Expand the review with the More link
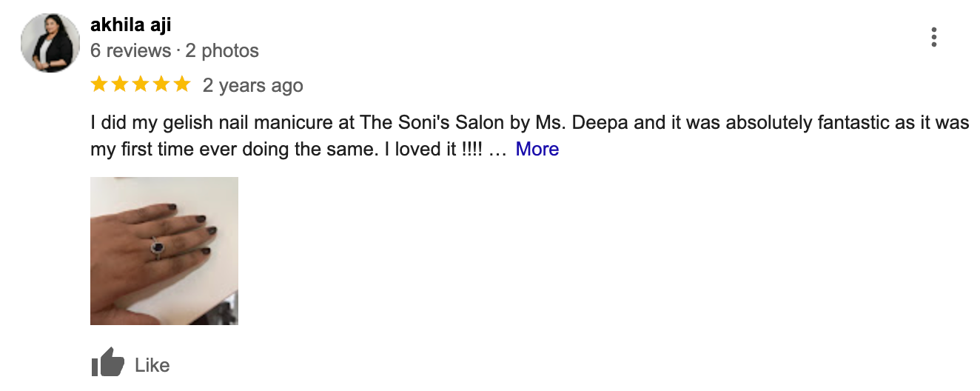This screenshot has height=391, width=980. (x=537, y=149)
